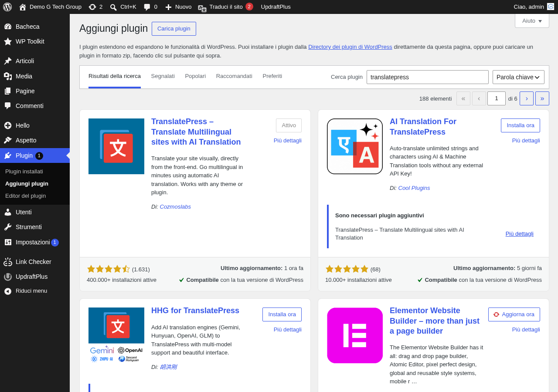Open Articoli in sidebar
Viewport: 558px width, 392px height.
click(35, 61)
